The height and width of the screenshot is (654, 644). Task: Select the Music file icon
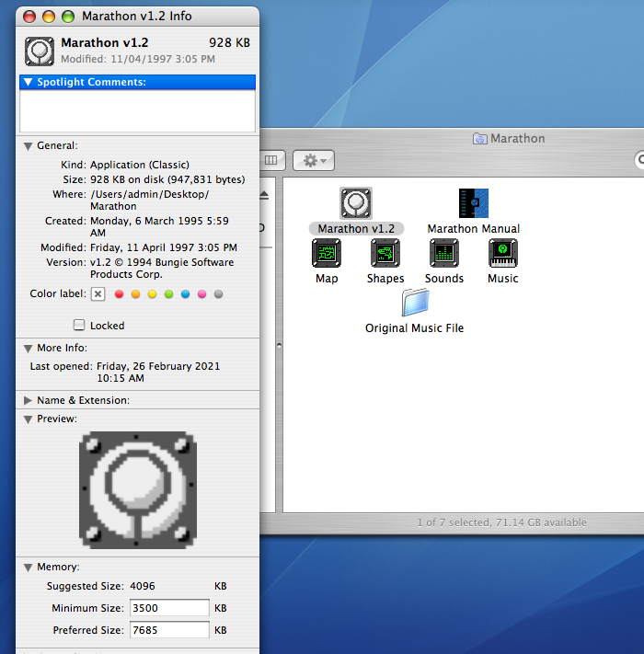click(x=503, y=253)
